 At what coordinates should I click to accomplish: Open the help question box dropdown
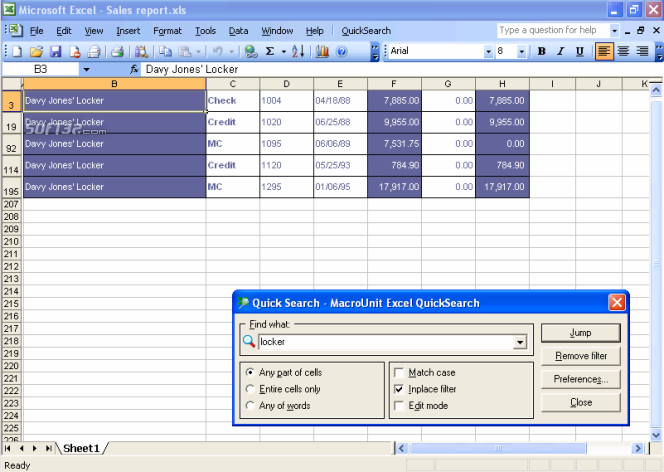614,30
